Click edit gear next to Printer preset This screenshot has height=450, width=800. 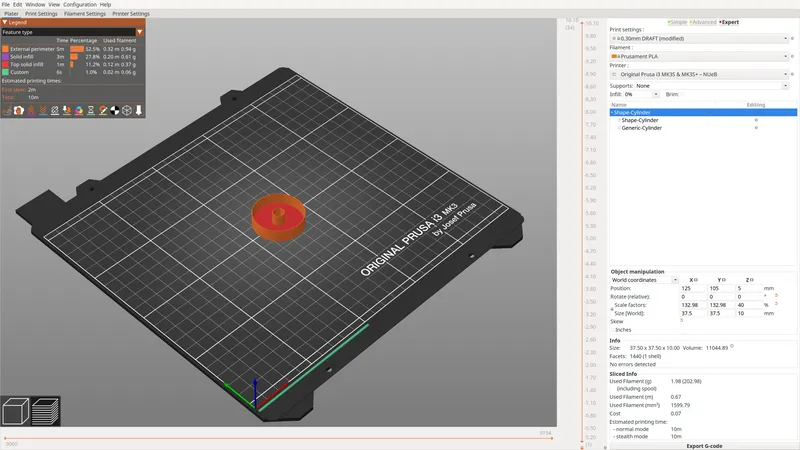[x=792, y=74]
